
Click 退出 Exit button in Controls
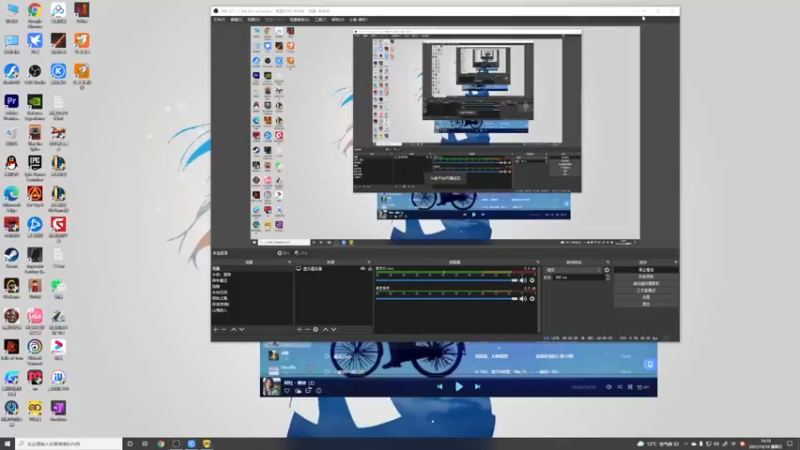(x=646, y=304)
